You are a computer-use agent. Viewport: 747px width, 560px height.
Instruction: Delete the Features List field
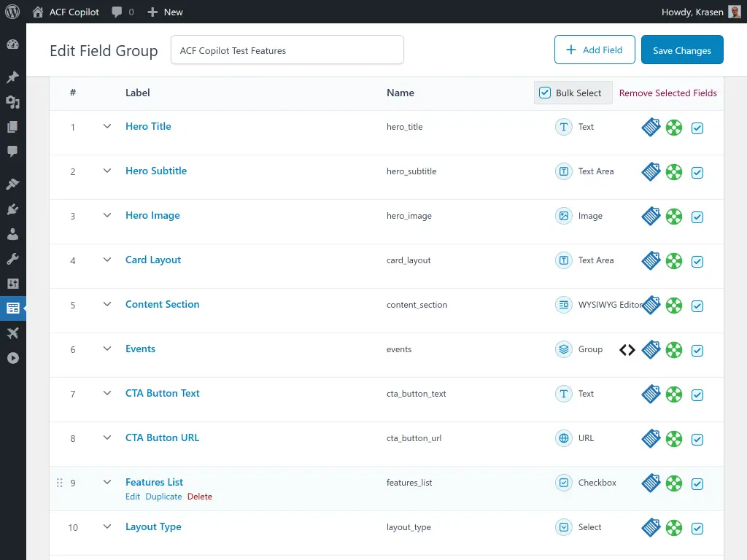pos(200,496)
